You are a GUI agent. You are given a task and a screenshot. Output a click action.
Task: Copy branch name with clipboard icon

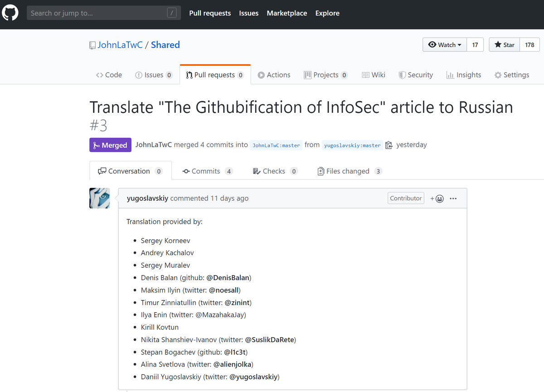coord(389,145)
